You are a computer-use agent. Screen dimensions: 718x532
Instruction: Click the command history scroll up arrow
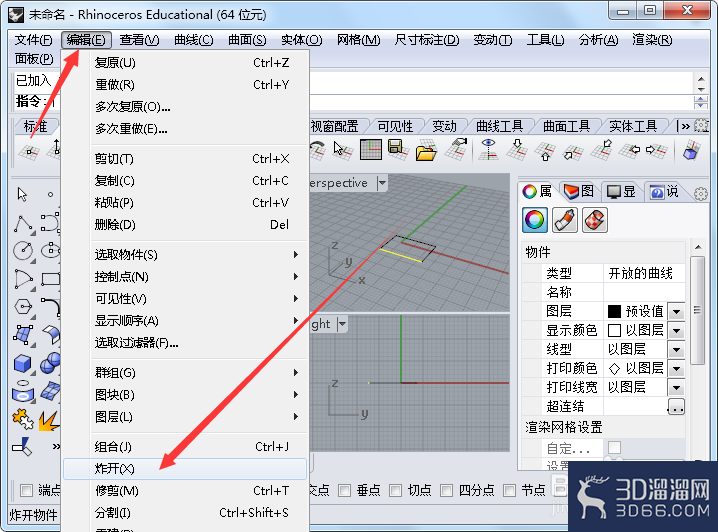pos(701,78)
